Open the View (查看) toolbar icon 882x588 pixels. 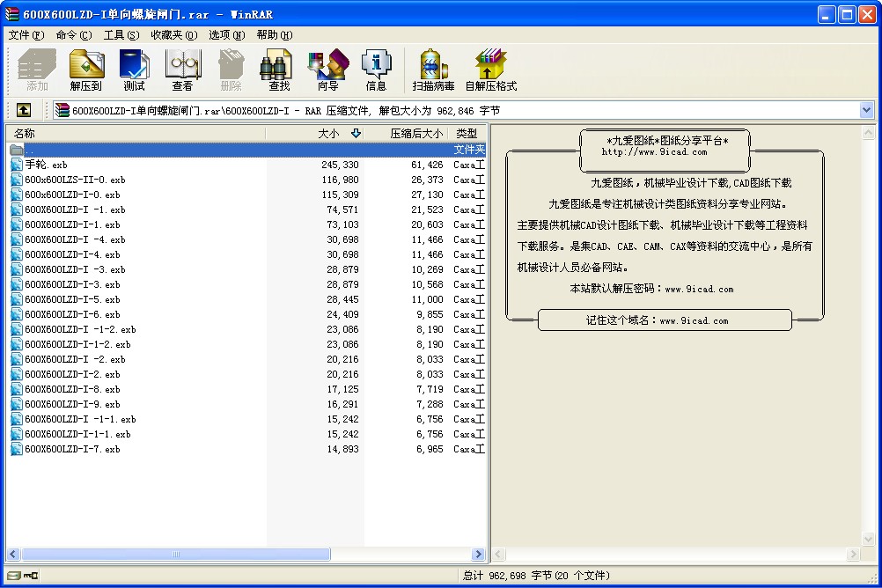182,70
